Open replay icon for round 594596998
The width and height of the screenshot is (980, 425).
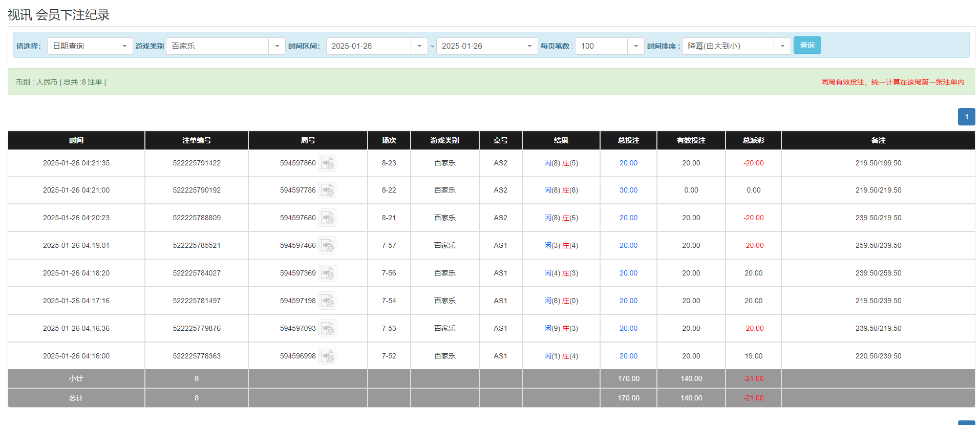click(327, 356)
